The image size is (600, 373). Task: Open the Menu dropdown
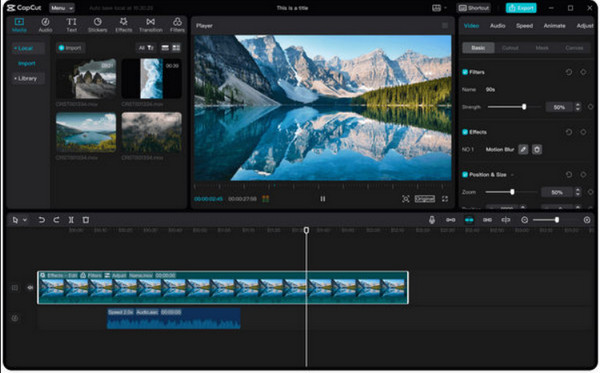point(62,8)
